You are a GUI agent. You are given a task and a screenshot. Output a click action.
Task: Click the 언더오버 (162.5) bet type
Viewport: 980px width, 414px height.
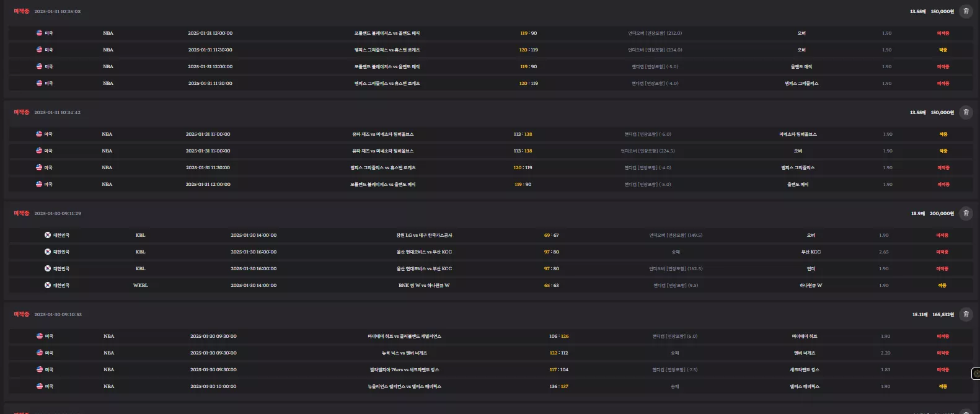tap(676, 269)
